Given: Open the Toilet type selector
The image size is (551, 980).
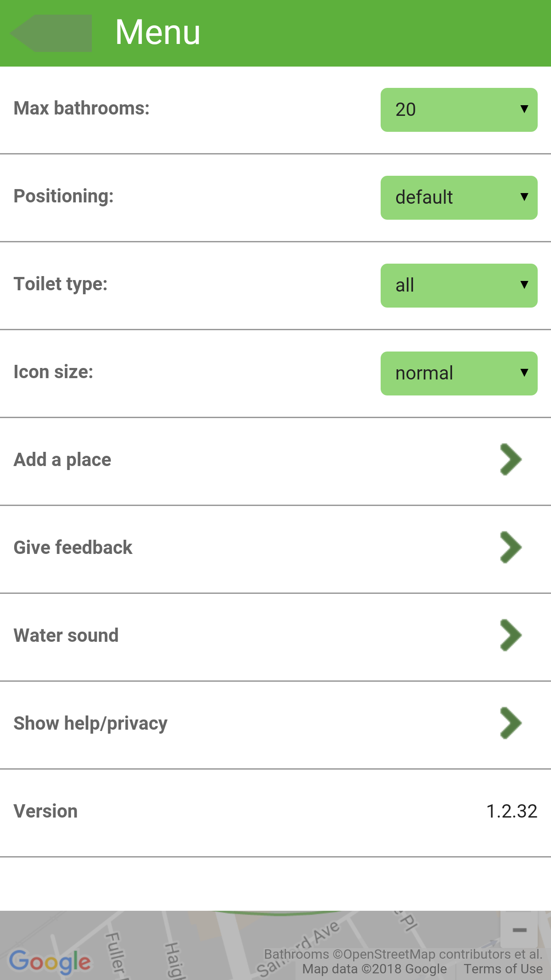Looking at the screenshot, I should pos(459,285).
